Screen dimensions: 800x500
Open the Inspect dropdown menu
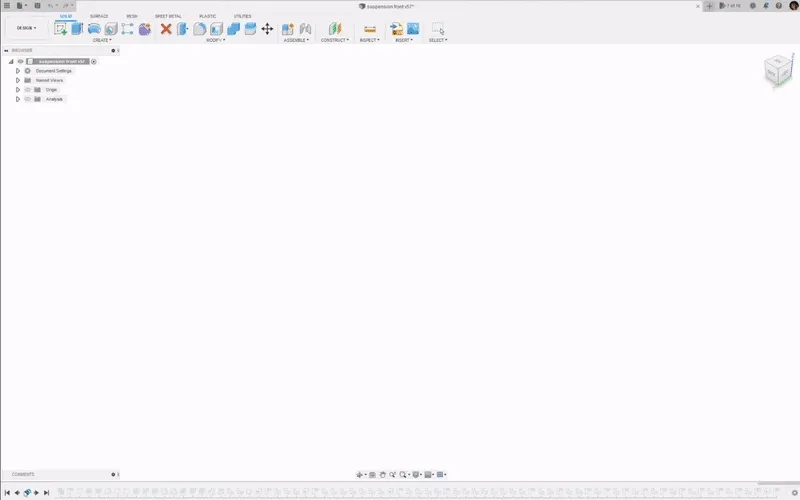[369, 40]
